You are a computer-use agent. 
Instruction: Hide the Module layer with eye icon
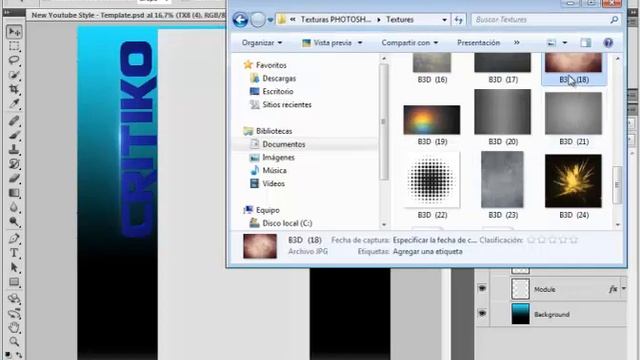[x=482, y=289]
